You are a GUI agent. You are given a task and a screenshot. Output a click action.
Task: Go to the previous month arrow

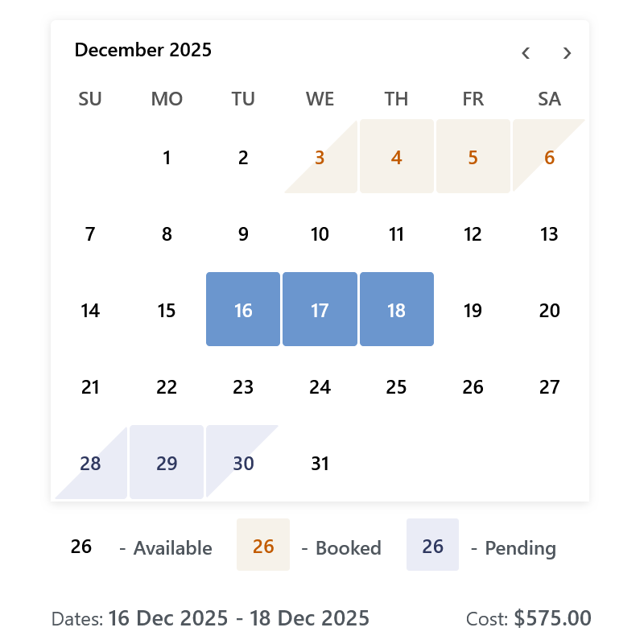(x=526, y=53)
